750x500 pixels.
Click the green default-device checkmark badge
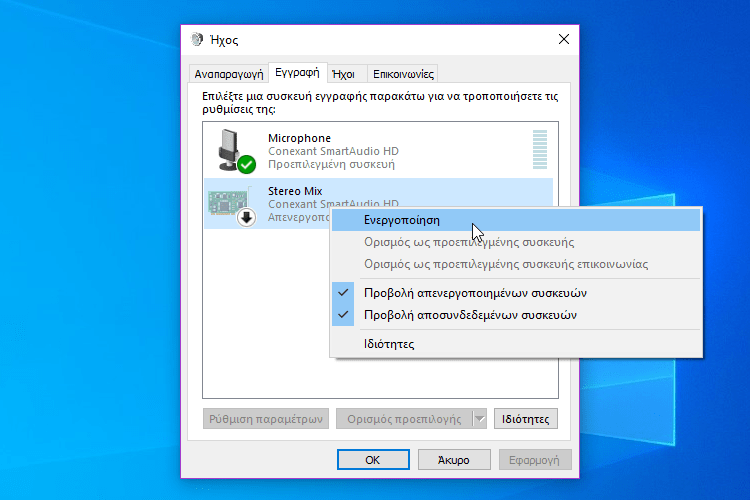(x=247, y=165)
